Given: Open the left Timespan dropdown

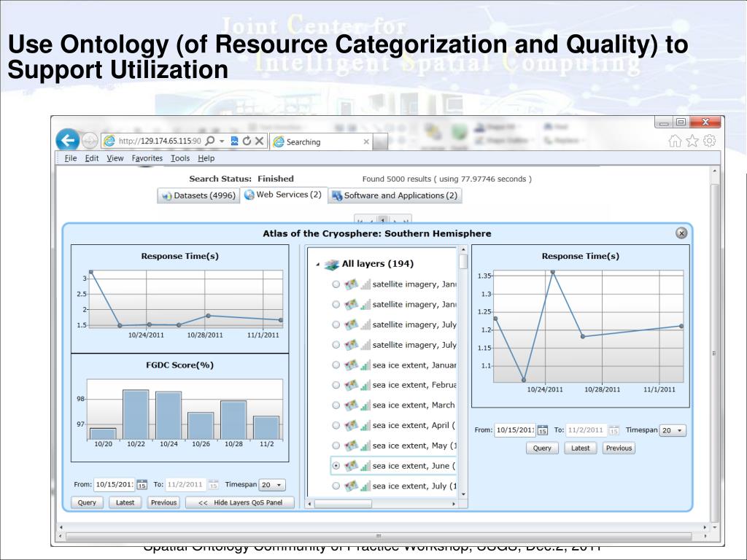Looking at the screenshot, I should (273, 484).
